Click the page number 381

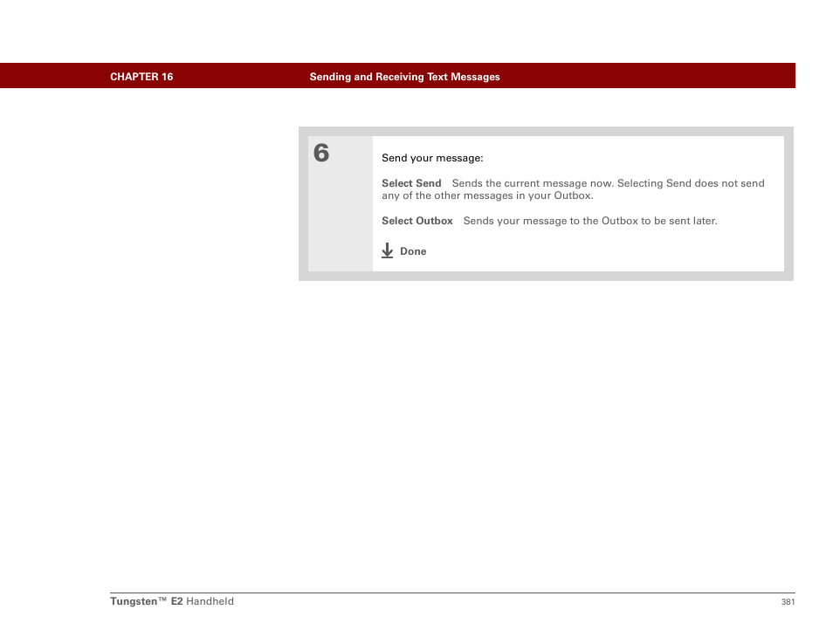[x=788, y=602]
